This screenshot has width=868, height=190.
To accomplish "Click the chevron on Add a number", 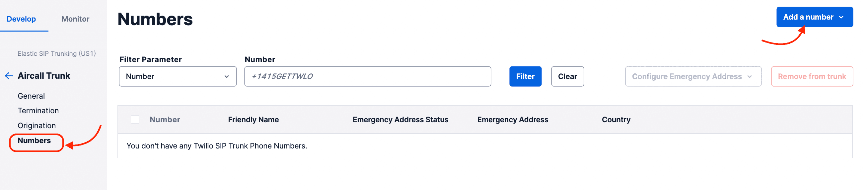I will click(841, 17).
